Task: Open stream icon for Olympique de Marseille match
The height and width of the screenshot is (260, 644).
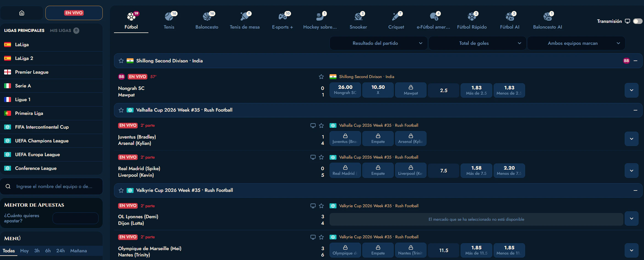Action: 313,237
